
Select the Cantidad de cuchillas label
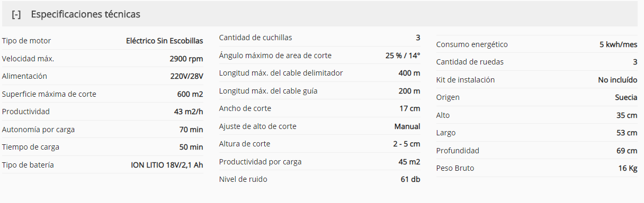(255, 38)
